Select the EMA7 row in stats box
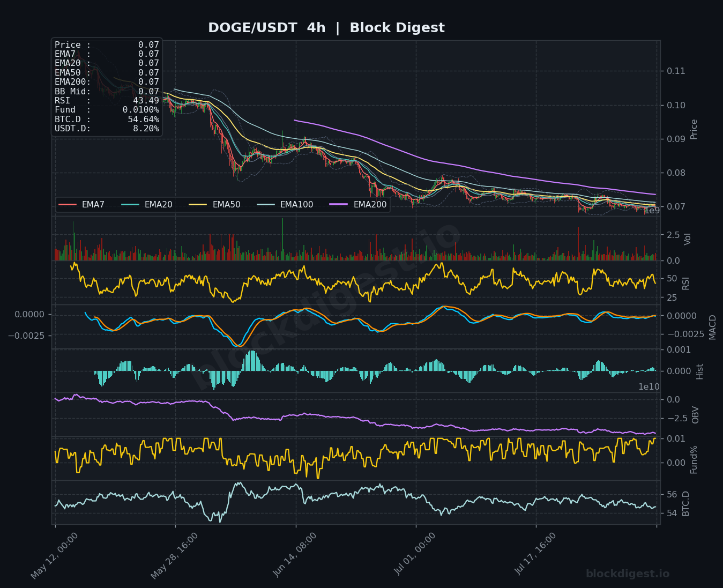 pos(107,54)
